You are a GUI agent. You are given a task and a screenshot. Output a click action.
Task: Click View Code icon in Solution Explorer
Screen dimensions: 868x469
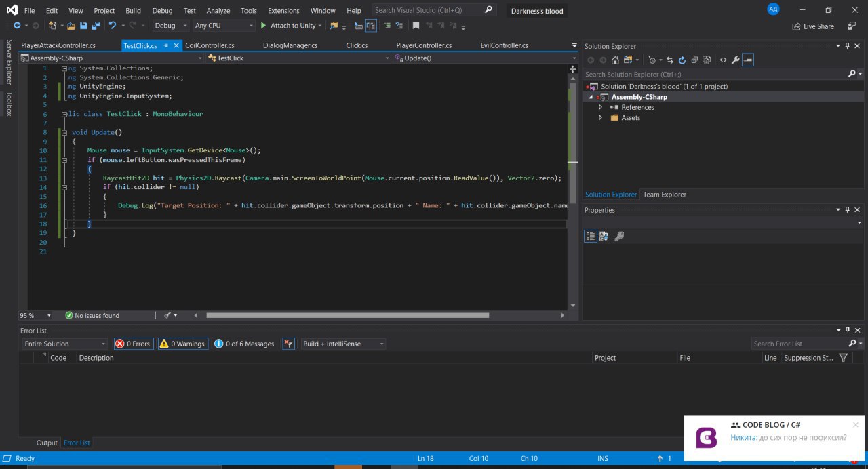tap(724, 60)
